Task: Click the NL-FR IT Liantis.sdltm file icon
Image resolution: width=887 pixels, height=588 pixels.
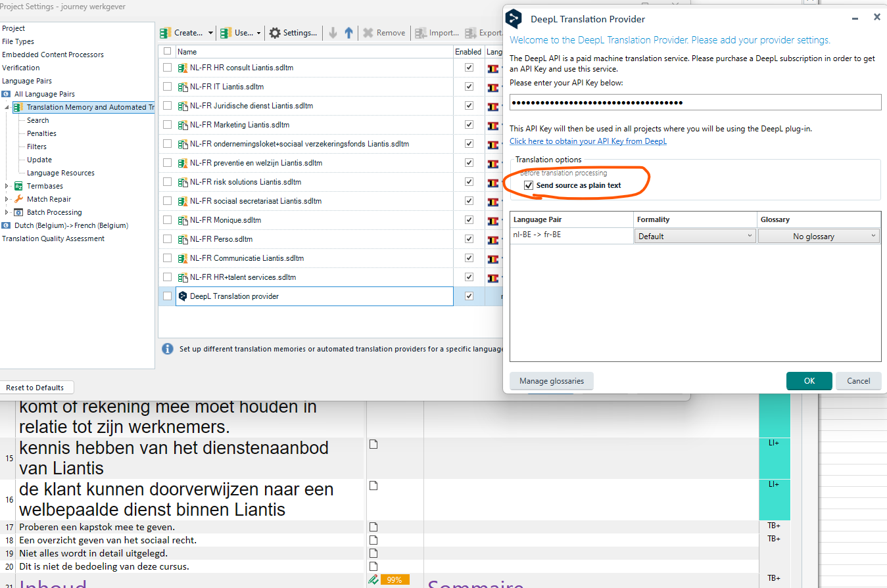Action: (x=183, y=87)
